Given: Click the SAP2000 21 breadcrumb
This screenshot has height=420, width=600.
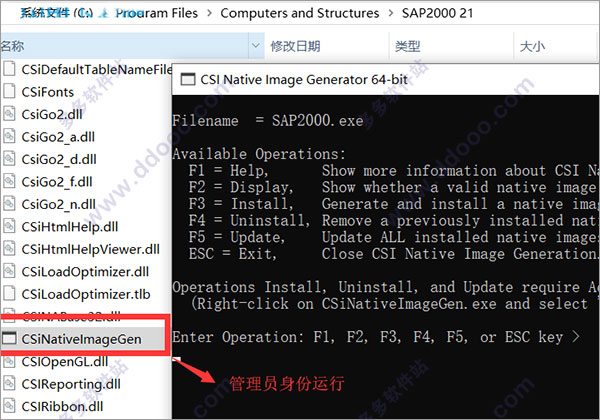Looking at the screenshot, I should click(x=437, y=13).
